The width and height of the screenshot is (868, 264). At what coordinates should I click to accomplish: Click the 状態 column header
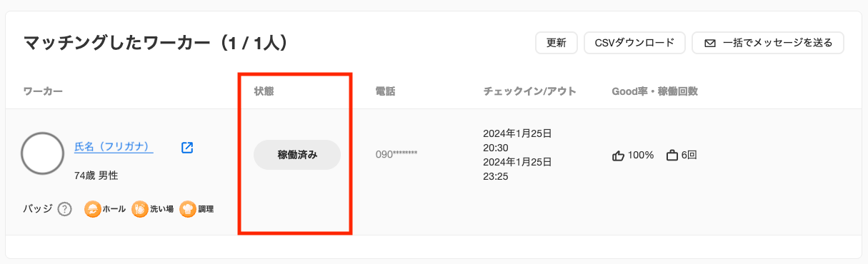264,91
